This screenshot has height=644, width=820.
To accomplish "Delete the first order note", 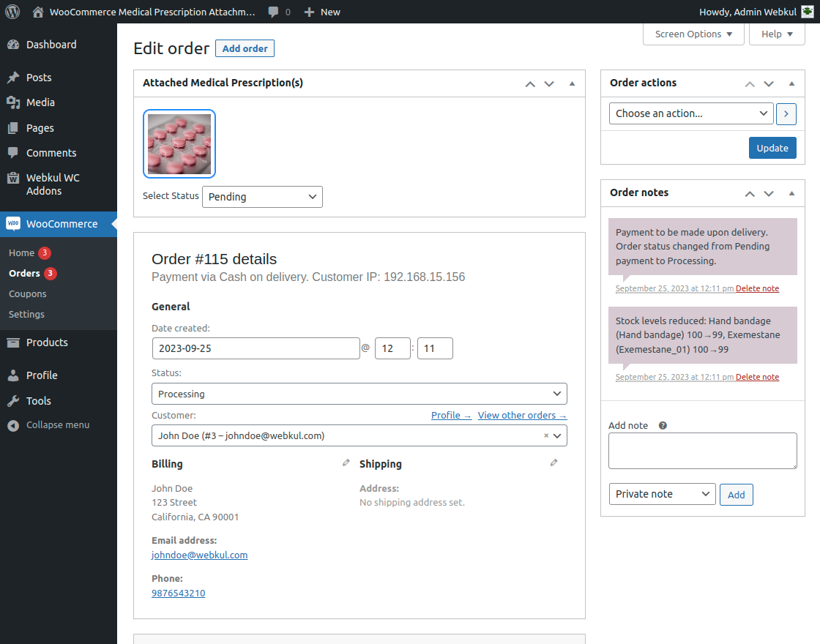I will pyautogui.click(x=757, y=288).
